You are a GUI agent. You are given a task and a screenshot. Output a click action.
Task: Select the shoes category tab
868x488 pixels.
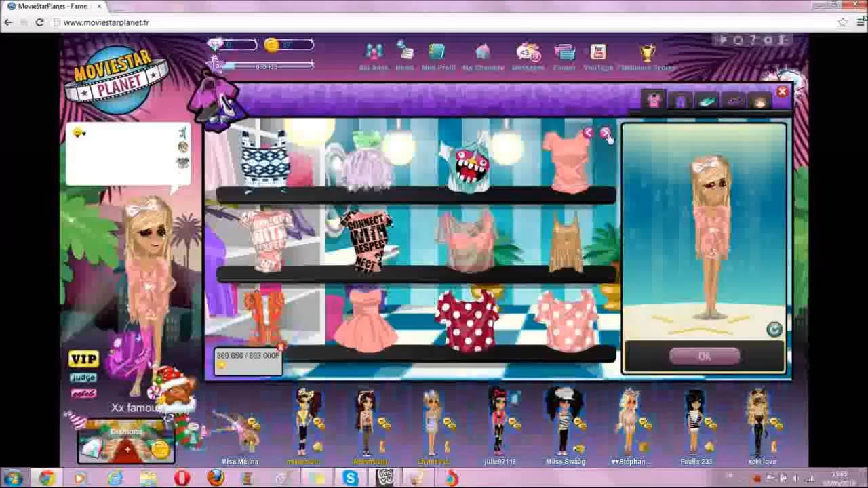point(707,101)
